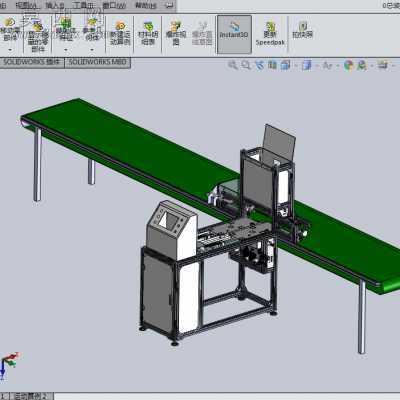This screenshot has width=400, height=400.
Task: Click the Zoom to Area icon
Action: pos(246,65)
